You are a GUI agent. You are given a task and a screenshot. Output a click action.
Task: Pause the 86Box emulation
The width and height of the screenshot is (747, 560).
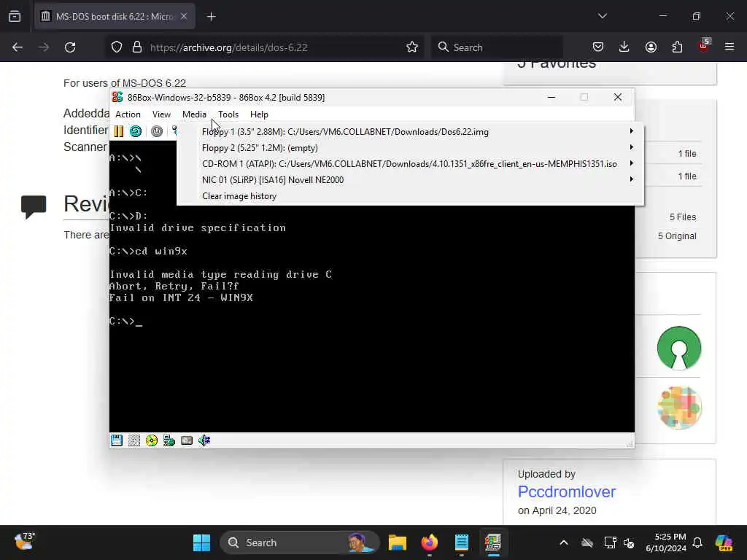(x=119, y=131)
